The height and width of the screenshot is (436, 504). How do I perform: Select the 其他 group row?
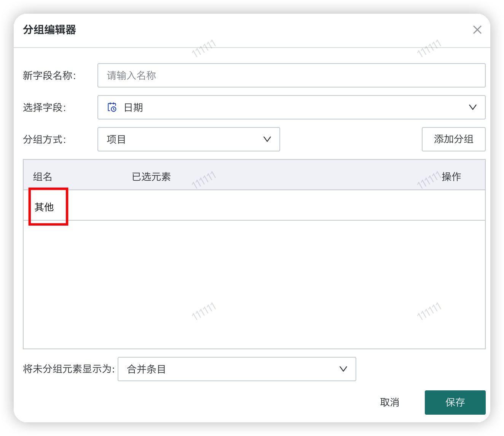[254, 205]
